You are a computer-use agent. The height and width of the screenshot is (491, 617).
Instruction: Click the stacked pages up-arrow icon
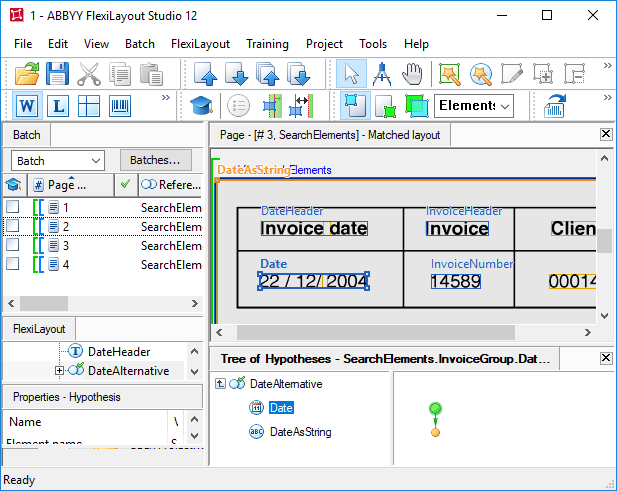tap(268, 74)
